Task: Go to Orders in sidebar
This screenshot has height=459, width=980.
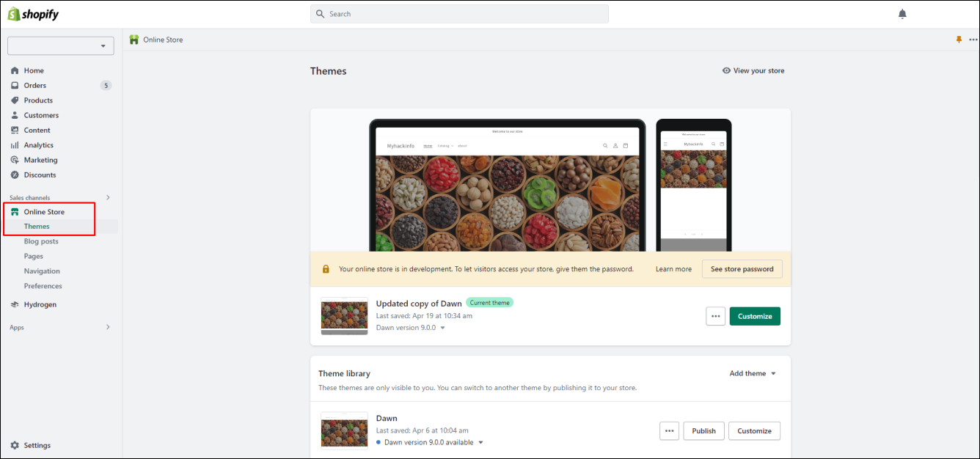Action: coord(35,85)
